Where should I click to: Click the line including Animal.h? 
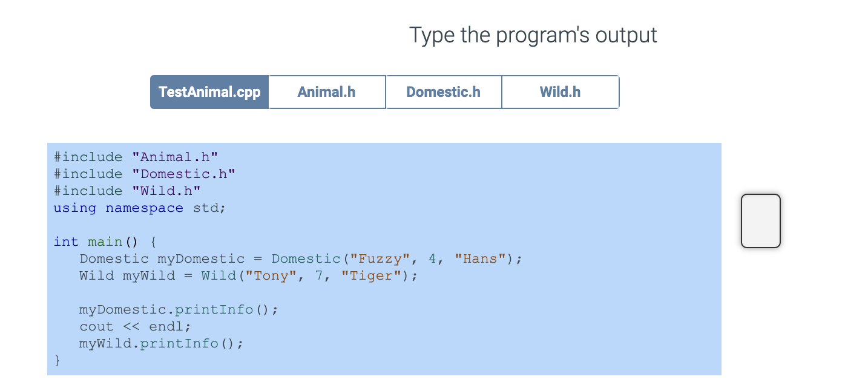[x=135, y=157]
